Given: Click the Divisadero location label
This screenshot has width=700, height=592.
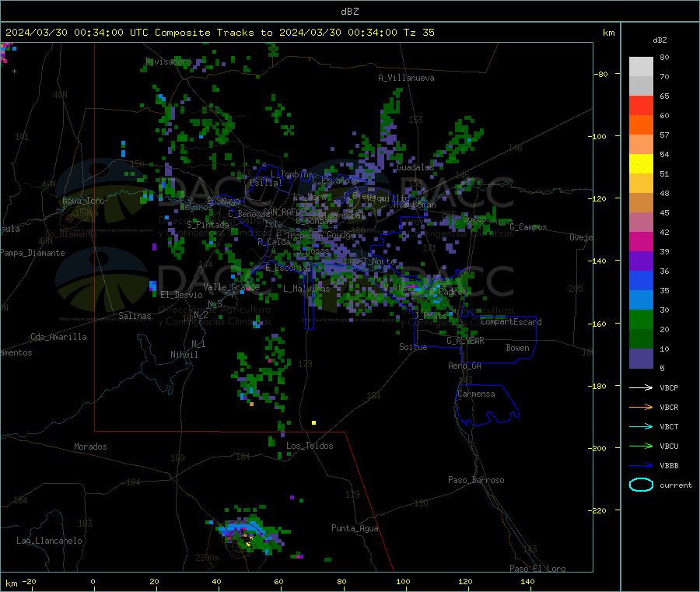Looking at the screenshot, I should (168, 61).
